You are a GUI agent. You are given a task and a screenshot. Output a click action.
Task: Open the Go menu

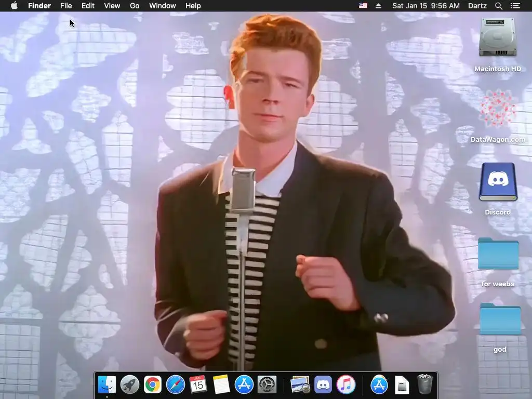coord(135,6)
